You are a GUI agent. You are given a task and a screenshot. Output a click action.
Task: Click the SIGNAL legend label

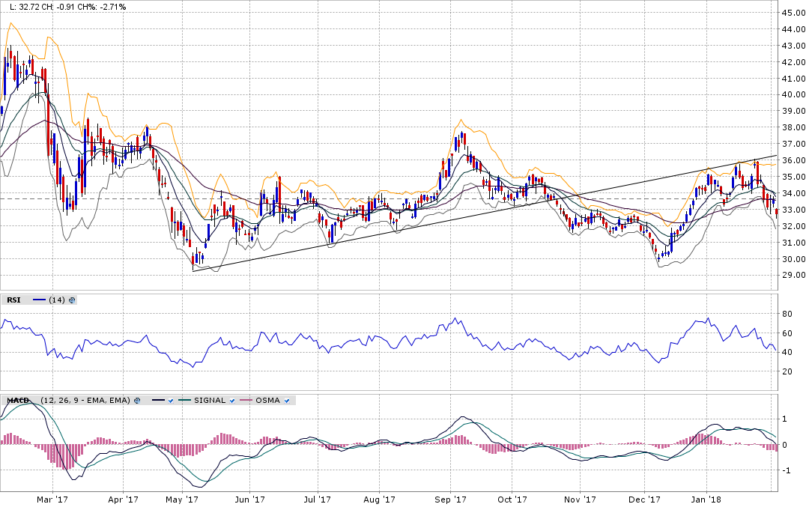[210, 401]
